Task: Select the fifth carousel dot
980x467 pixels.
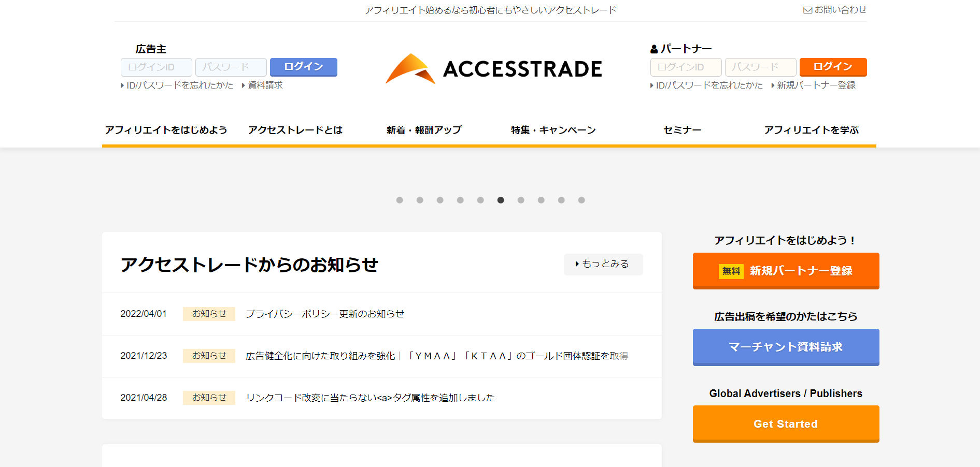Action: click(480, 200)
